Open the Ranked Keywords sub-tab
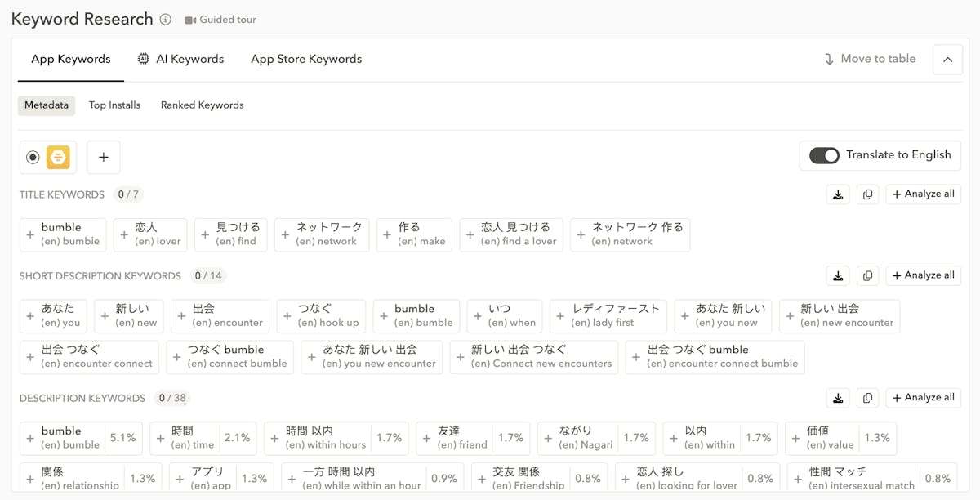The height and width of the screenshot is (500, 980). click(202, 105)
